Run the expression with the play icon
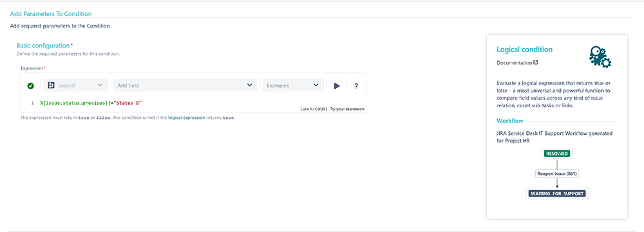 [x=337, y=86]
